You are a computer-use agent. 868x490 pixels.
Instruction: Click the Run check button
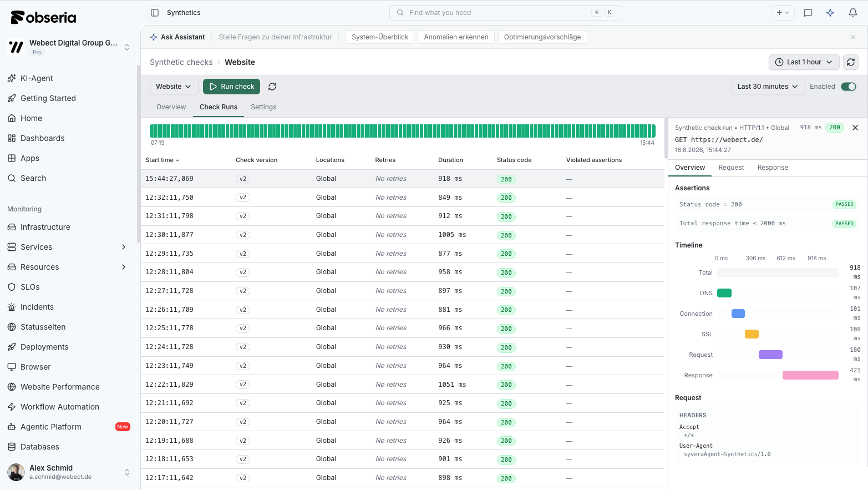[x=231, y=87]
